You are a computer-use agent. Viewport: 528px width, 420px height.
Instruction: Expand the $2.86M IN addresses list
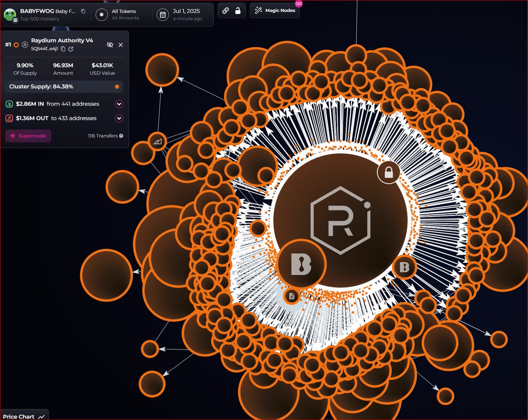pos(119,104)
